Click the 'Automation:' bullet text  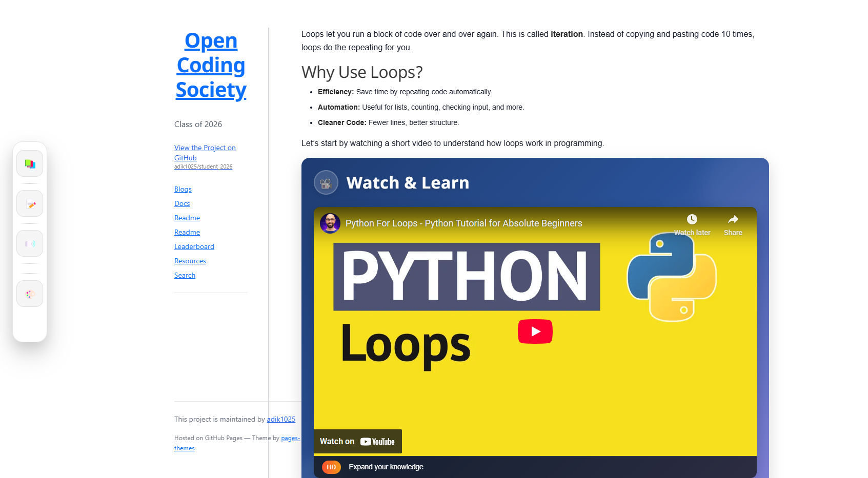(339, 107)
